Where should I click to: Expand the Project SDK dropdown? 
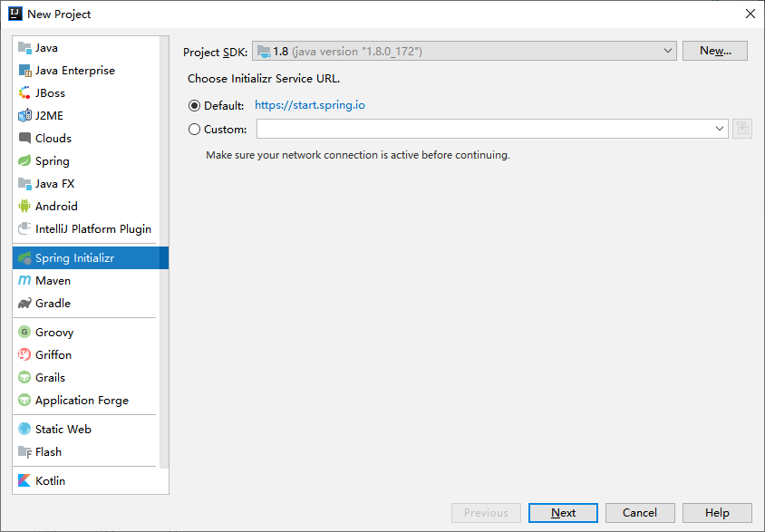(464, 51)
